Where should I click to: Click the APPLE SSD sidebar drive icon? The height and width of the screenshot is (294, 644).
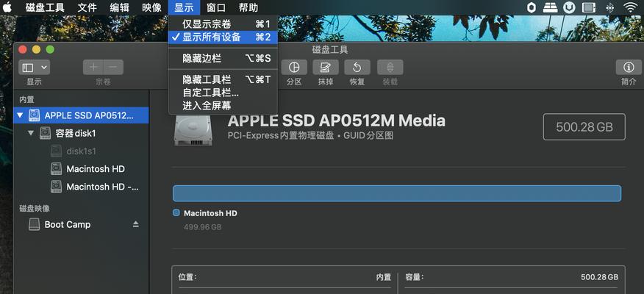34,115
